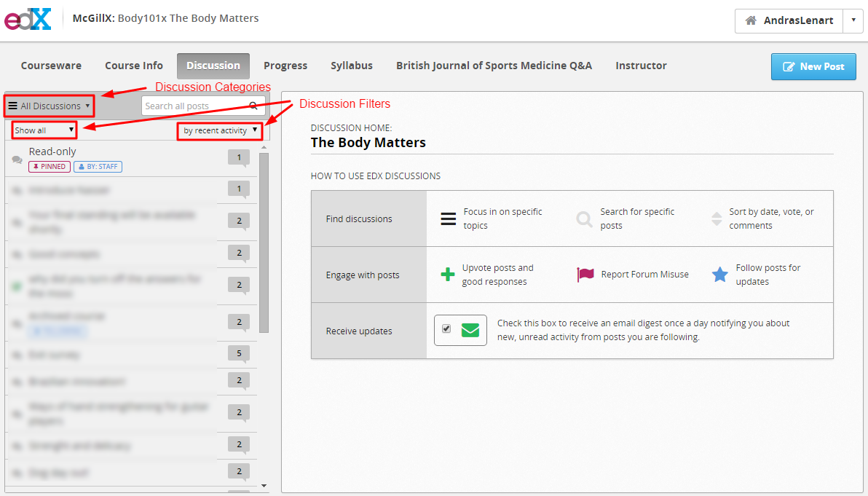
Task: Create a New Post
Action: pyautogui.click(x=813, y=66)
